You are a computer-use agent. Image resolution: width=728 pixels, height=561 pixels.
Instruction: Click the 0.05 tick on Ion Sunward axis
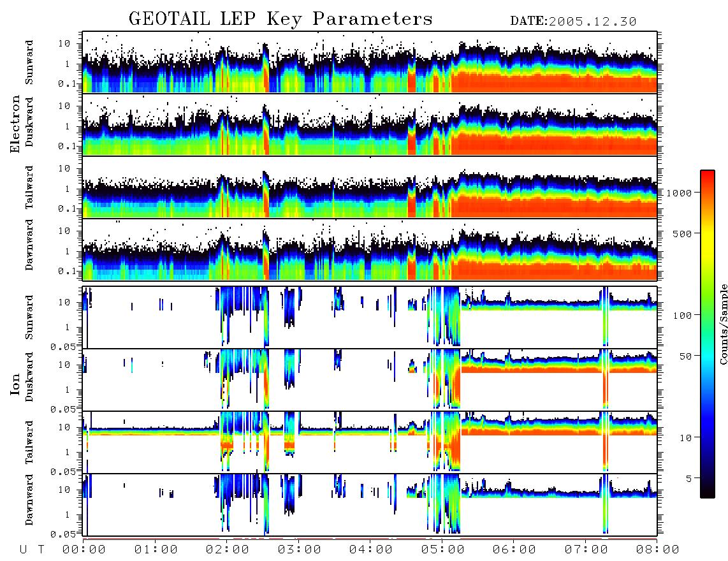(x=63, y=346)
